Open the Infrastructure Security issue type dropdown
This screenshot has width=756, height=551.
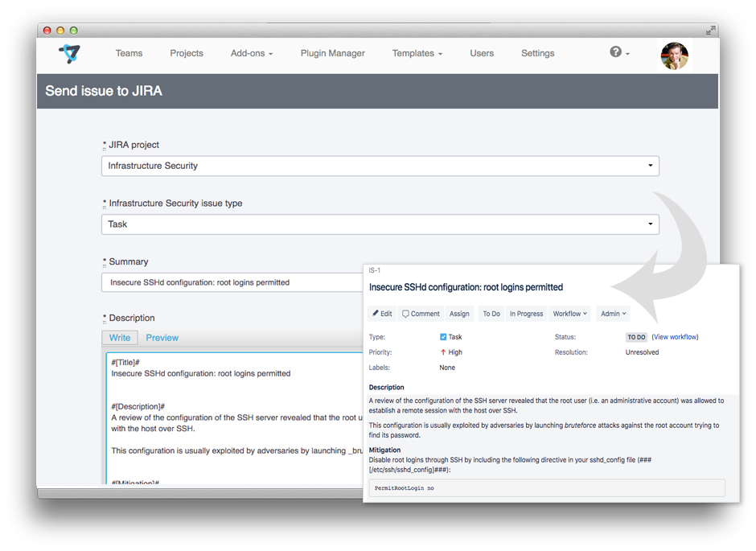point(380,224)
